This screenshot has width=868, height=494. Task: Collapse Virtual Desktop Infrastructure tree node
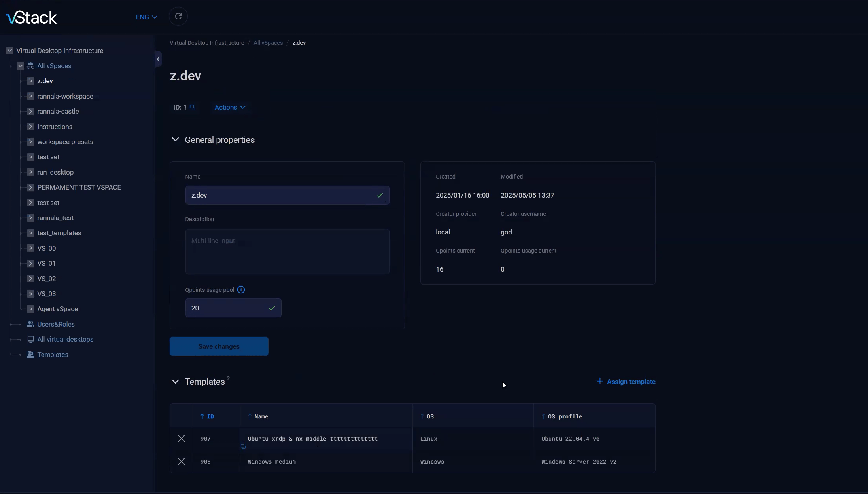click(x=10, y=51)
